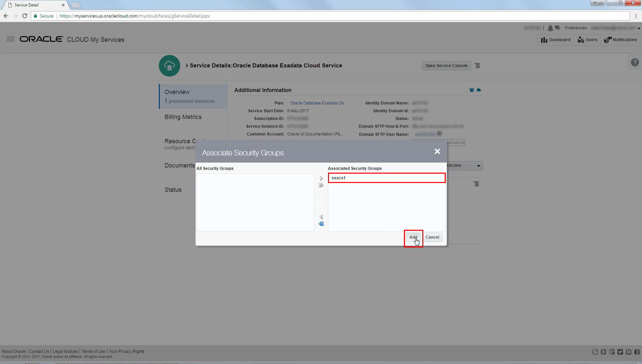This screenshot has height=364, width=642.
Task: Close the Associate Security Groups dialog with X
Action: tap(437, 152)
